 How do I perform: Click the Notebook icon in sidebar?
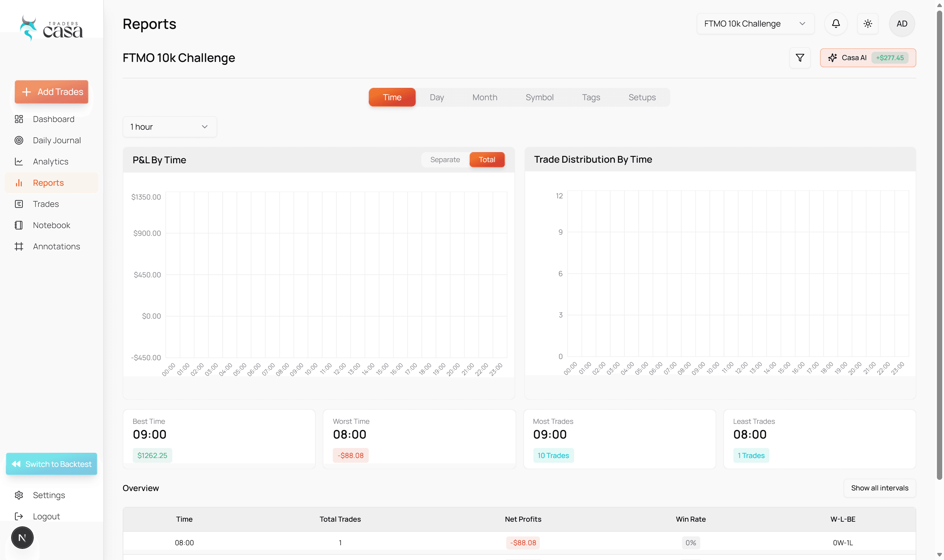(x=19, y=225)
